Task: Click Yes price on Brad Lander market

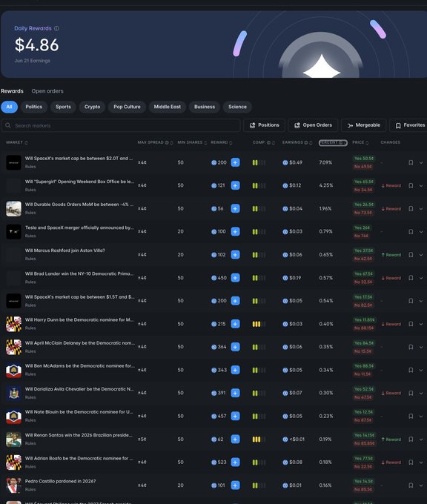Action: pyautogui.click(x=364, y=273)
